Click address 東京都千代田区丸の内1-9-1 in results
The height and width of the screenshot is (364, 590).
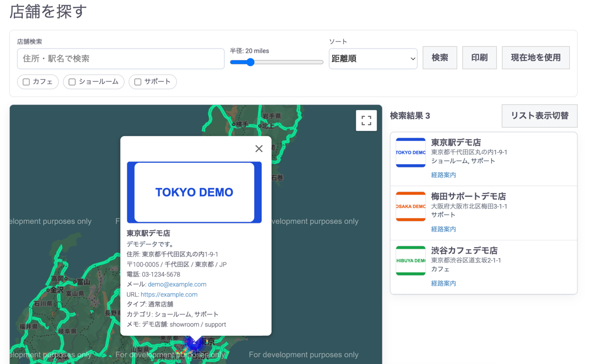pyautogui.click(x=469, y=152)
